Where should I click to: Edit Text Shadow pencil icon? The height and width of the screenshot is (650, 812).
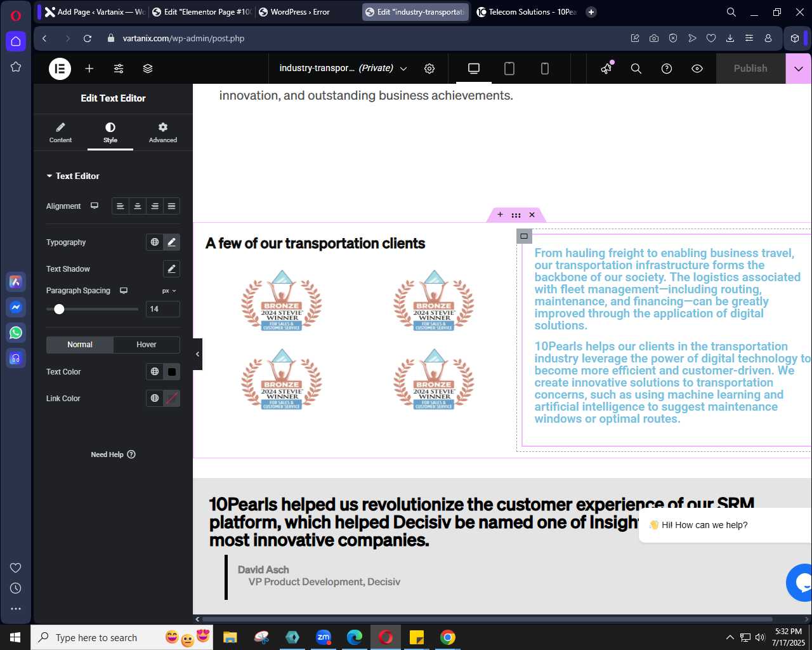171,269
